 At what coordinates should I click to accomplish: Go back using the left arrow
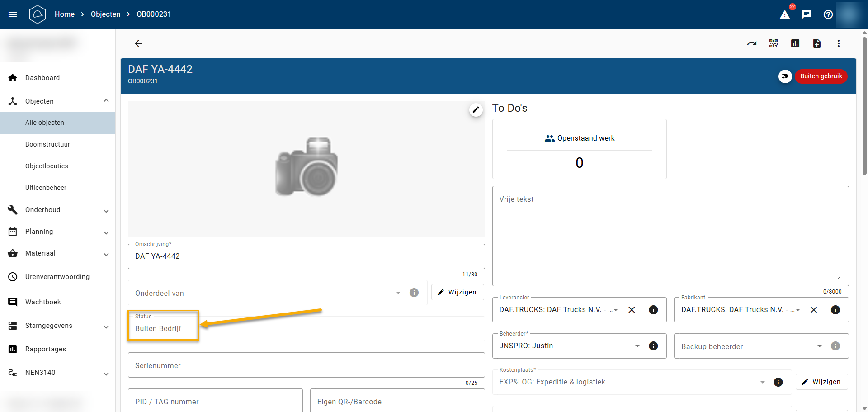(138, 43)
